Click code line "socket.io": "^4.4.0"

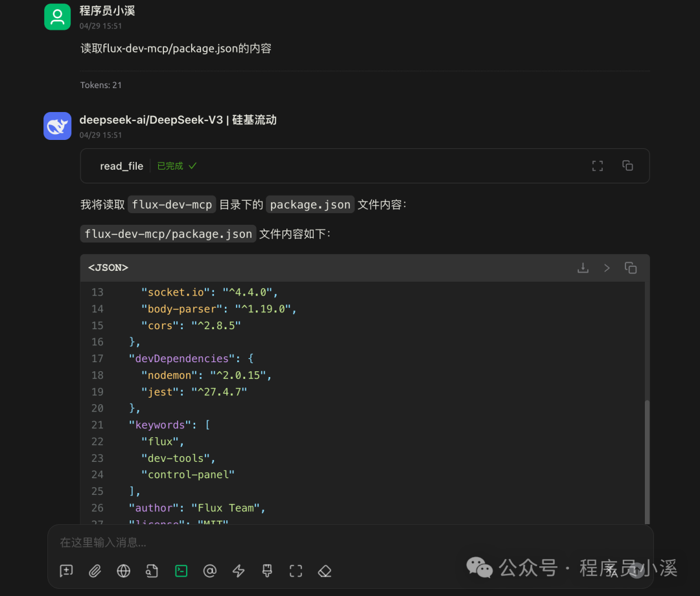[x=209, y=292]
